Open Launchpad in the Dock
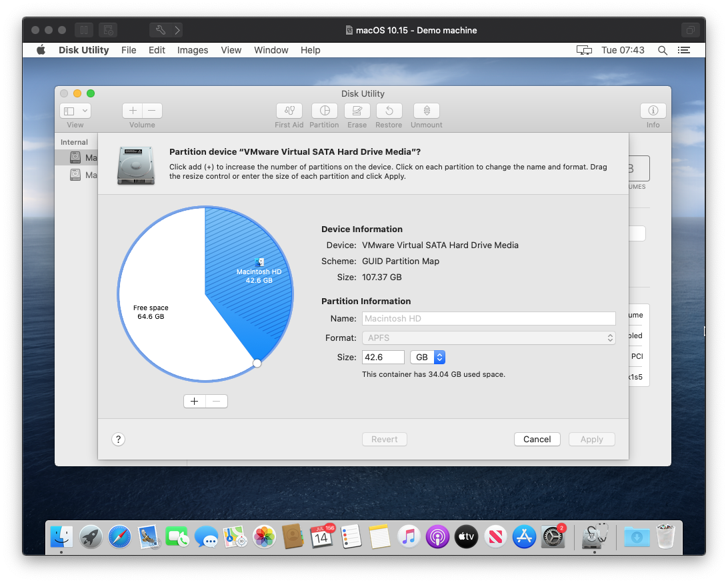 [91, 537]
